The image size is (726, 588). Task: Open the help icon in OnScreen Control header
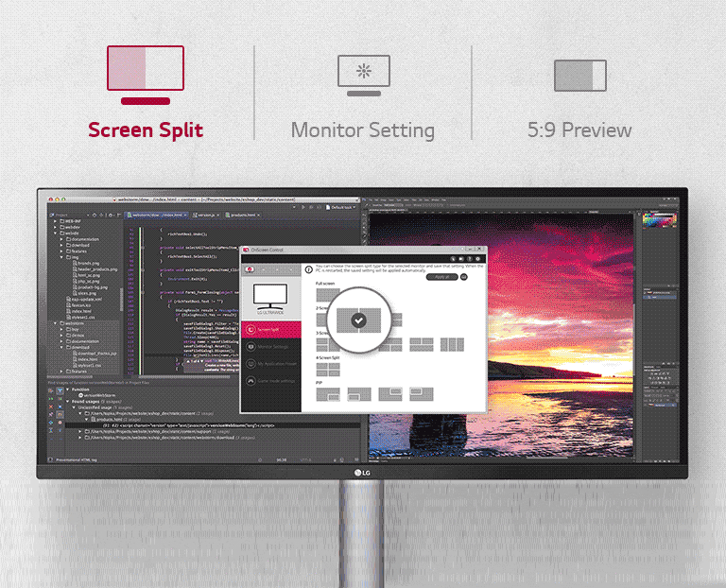pos(469,259)
